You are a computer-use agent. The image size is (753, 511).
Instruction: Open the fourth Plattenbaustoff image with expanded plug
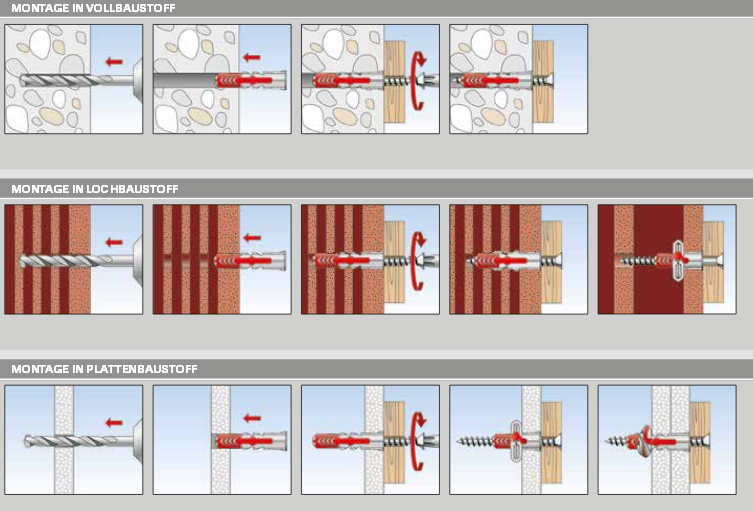[x=518, y=440]
